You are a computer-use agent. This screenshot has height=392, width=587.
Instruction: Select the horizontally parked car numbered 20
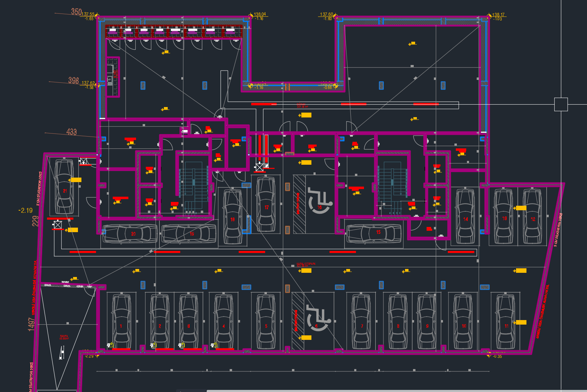pyautogui.click(x=129, y=234)
